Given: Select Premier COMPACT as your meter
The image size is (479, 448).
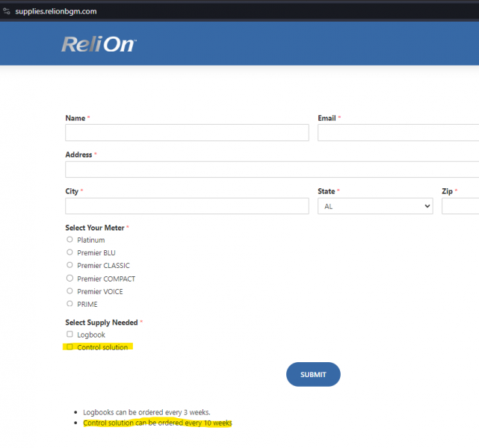Looking at the screenshot, I should pyautogui.click(x=69, y=279).
